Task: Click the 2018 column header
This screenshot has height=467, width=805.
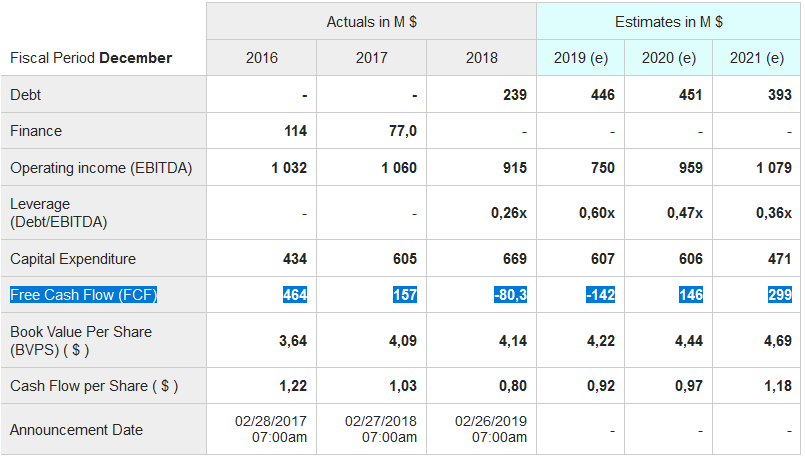Action: (481, 58)
